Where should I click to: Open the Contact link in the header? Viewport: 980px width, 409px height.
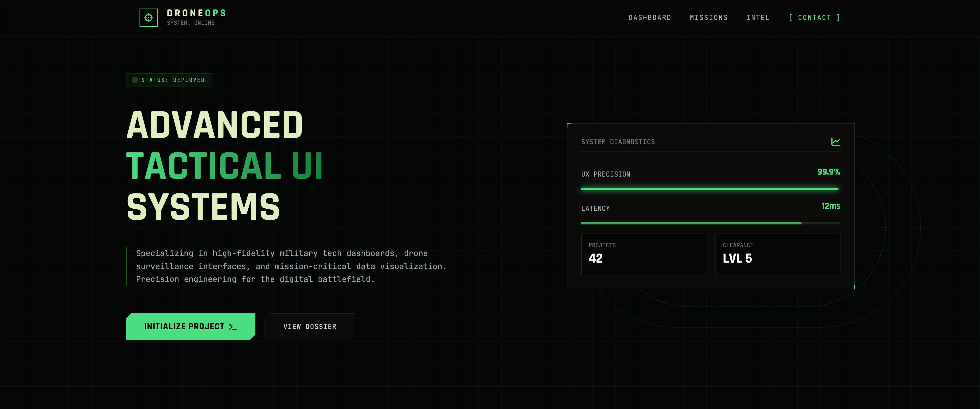pyautogui.click(x=814, y=17)
